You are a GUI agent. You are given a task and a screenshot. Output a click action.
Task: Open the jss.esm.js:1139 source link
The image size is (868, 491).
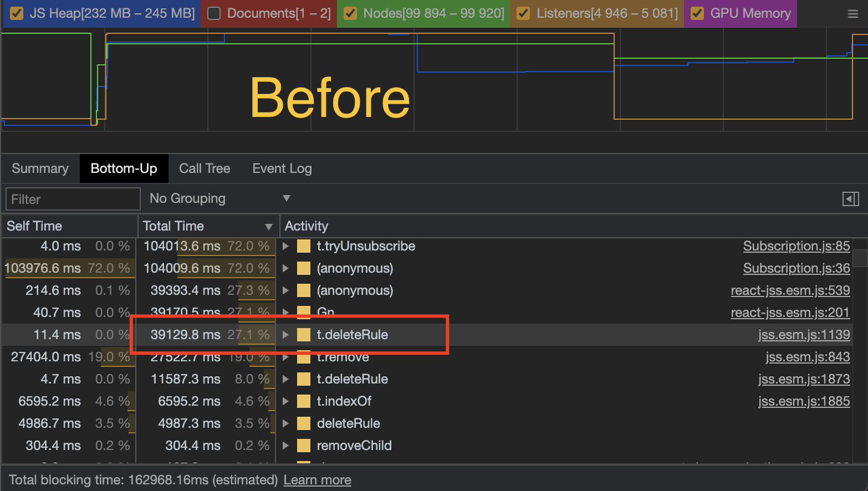(x=804, y=334)
